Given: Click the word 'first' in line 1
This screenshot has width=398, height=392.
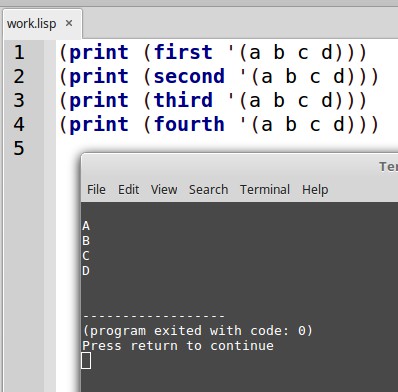Looking at the screenshot, I should click(183, 52).
